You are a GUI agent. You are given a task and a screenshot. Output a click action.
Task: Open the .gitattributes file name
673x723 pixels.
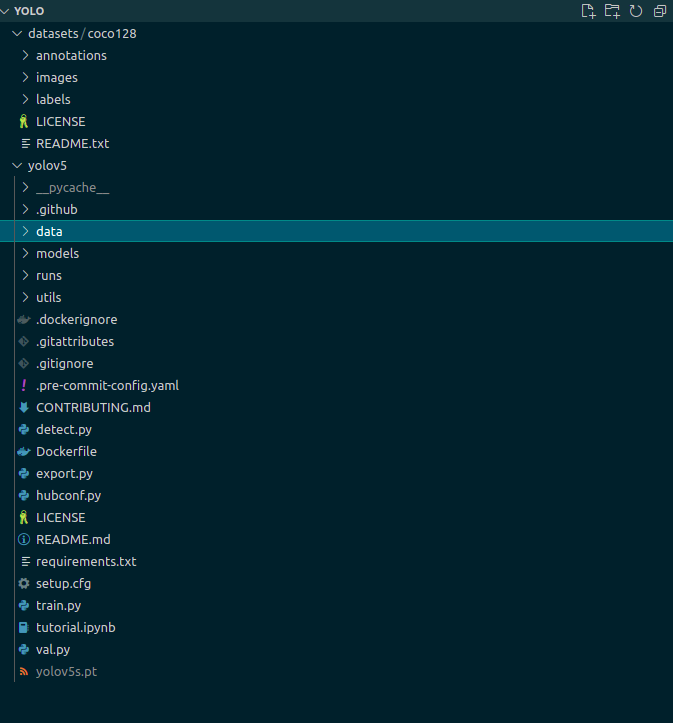[x=75, y=341]
